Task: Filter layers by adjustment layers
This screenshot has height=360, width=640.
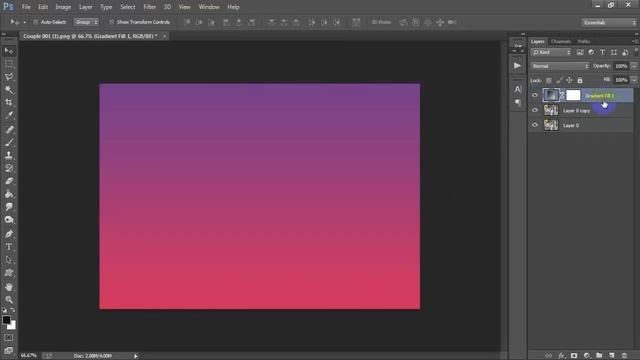Action: click(591, 52)
